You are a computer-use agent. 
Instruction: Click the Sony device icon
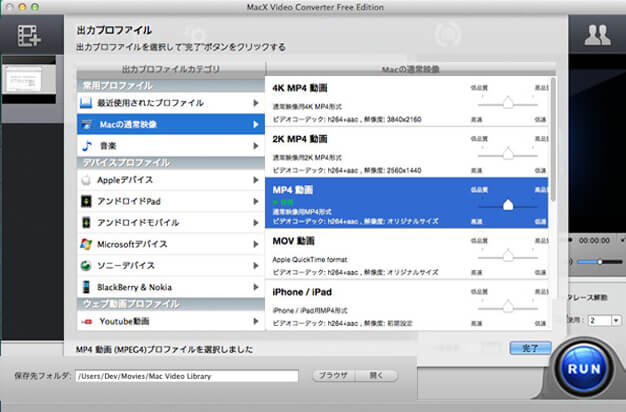[86, 265]
